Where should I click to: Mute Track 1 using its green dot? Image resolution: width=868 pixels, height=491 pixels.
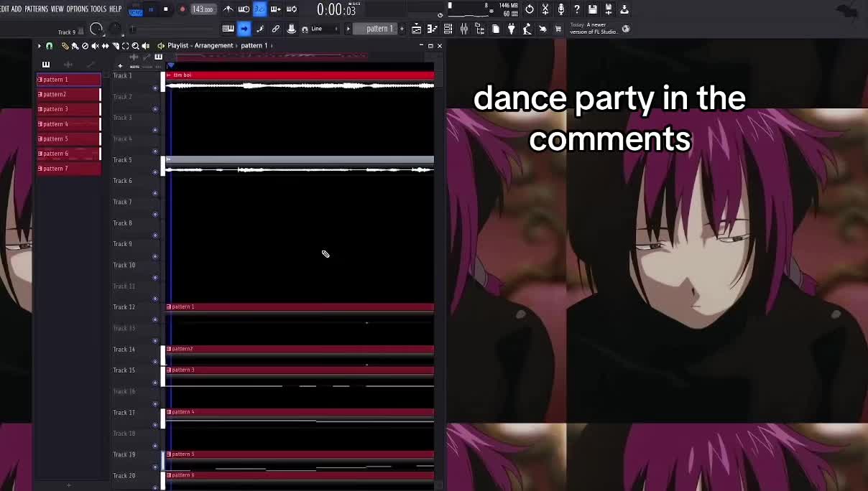[155, 88]
